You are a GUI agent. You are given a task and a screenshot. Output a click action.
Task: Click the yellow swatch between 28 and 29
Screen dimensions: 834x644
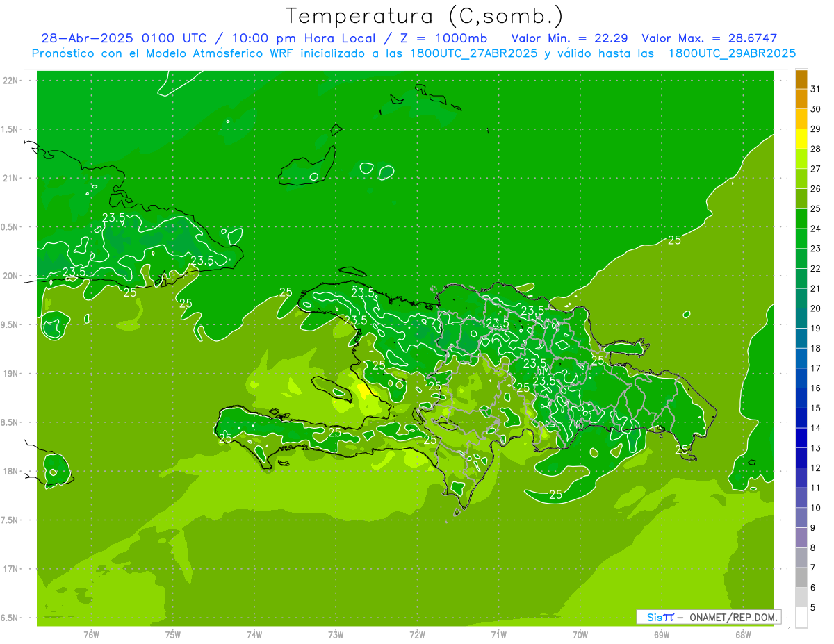(x=801, y=139)
